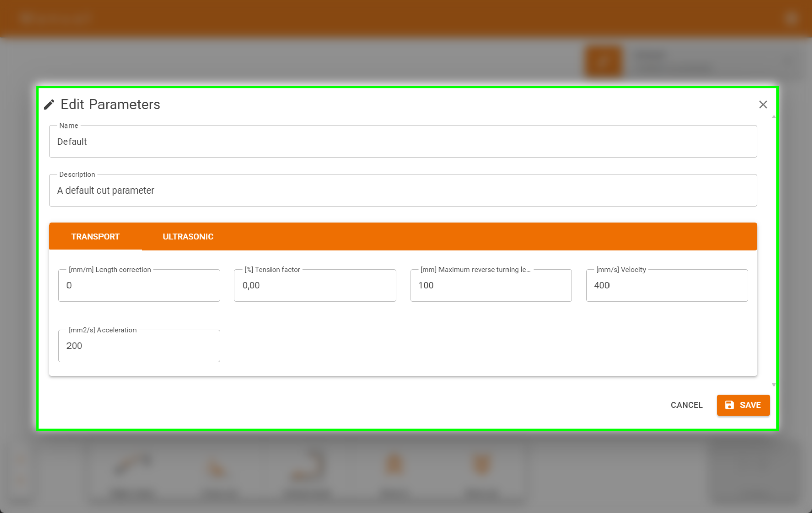Click the dialog scrollbar up arrow

(774, 117)
